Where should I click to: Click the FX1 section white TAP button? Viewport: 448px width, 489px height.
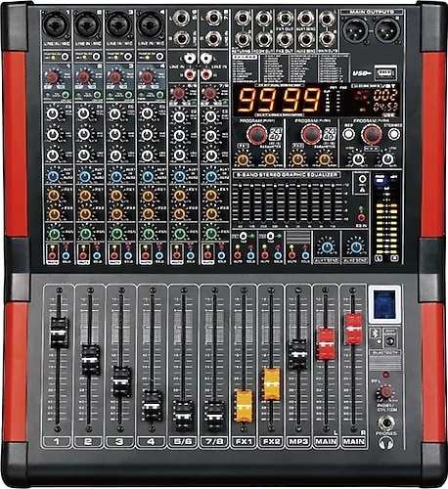point(244,236)
